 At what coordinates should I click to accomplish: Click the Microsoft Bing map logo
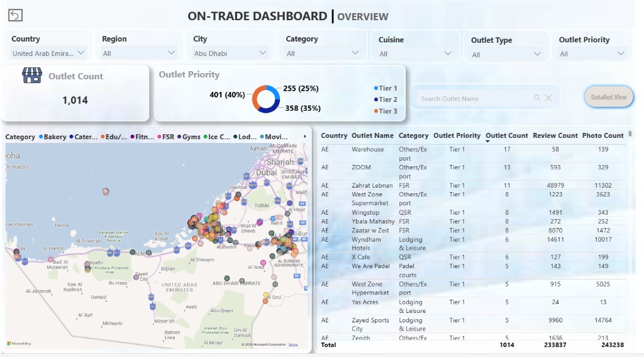19,343
